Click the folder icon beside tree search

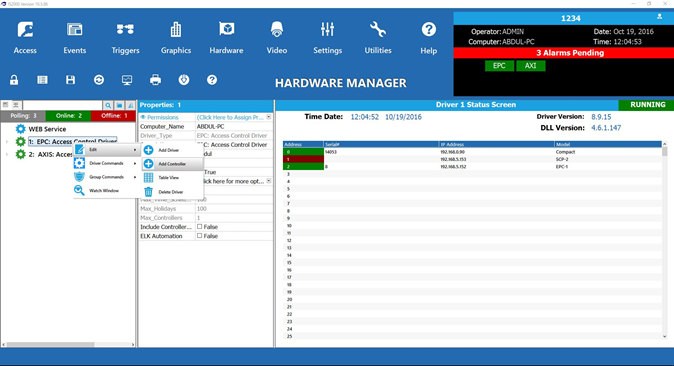click(x=119, y=105)
